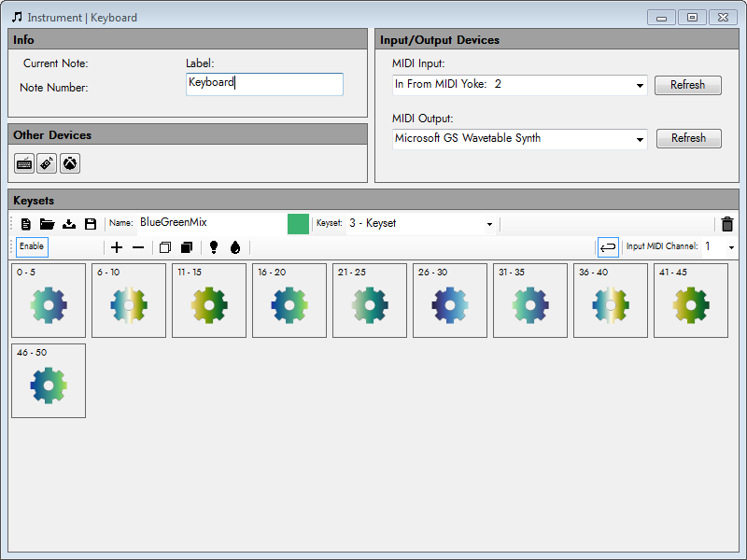
Task: Open the Xbox controller device icon
Action: coord(70,164)
